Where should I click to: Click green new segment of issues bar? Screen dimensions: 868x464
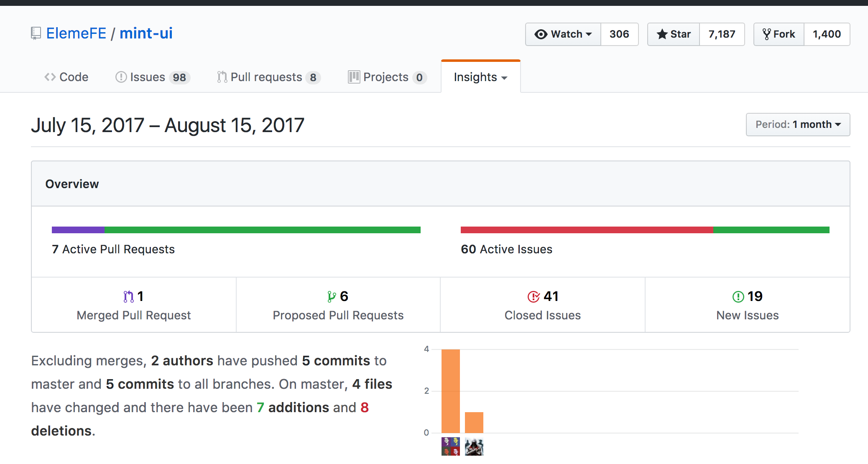pos(771,230)
